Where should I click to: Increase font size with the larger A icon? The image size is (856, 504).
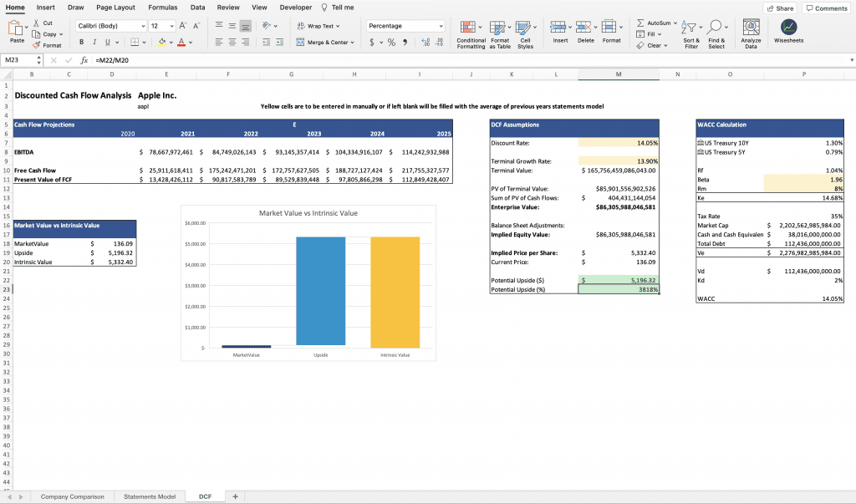pyautogui.click(x=183, y=26)
